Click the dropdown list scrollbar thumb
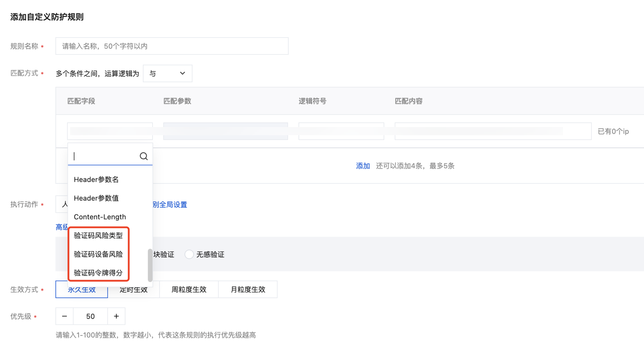The image size is (644, 350). 150,265
